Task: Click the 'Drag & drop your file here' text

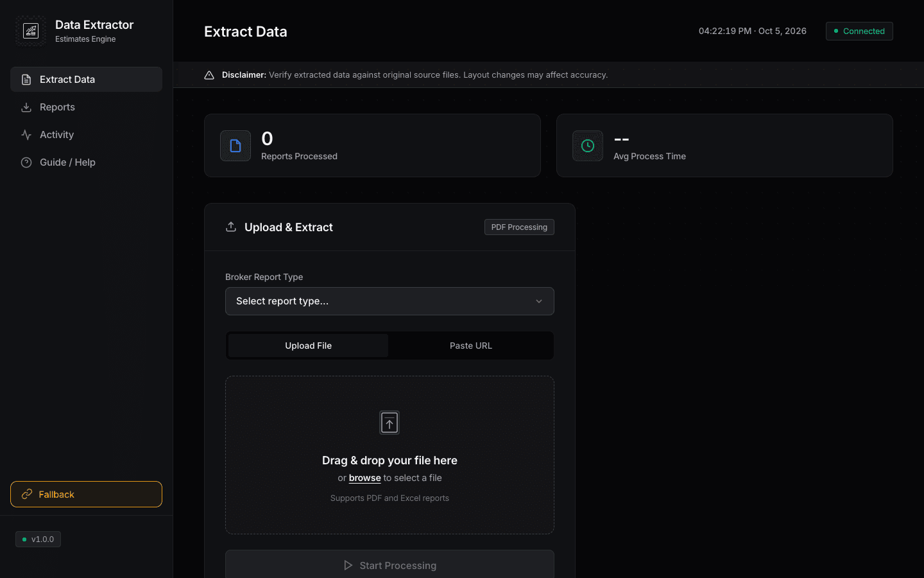Action: pyautogui.click(x=389, y=460)
